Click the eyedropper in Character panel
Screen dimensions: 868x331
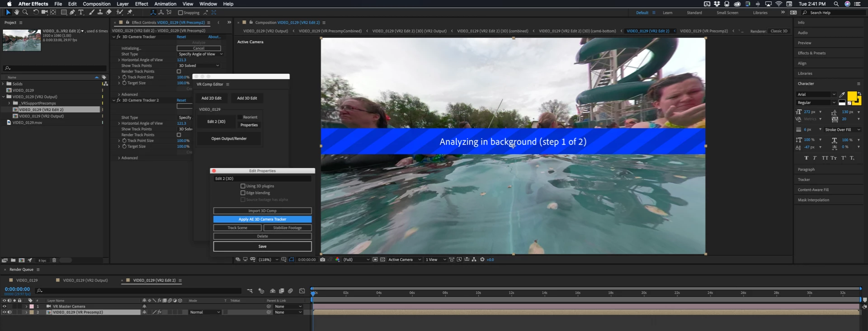pyautogui.click(x=842, y=95)
